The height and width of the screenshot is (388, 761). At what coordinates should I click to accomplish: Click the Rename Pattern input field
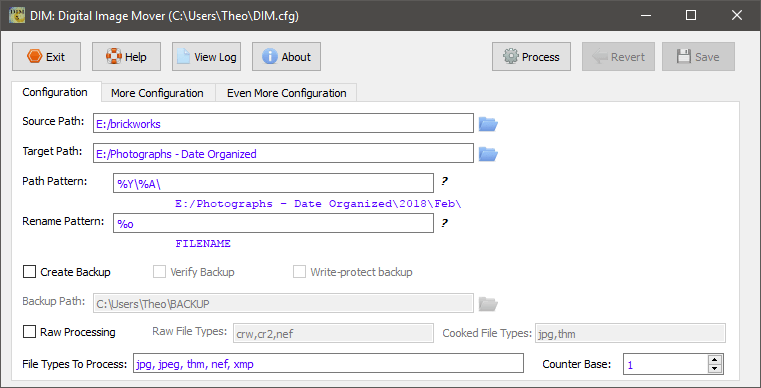pos(273,223)
